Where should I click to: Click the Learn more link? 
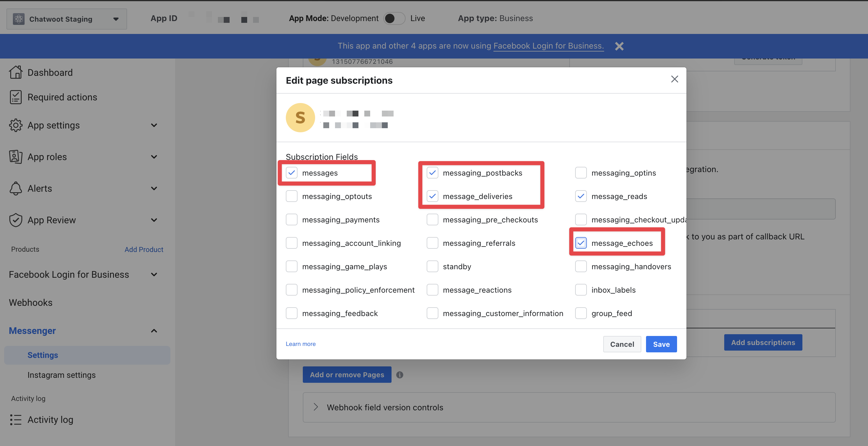point(300,343)
